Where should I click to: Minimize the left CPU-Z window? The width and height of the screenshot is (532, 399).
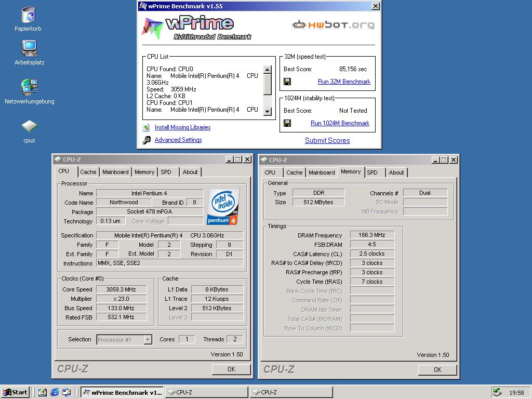click(229, 159)
